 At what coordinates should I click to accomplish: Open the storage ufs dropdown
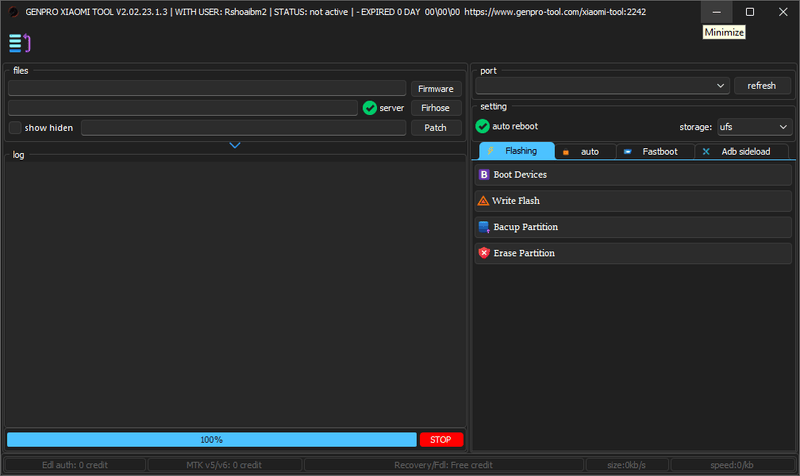pos(754,127)
